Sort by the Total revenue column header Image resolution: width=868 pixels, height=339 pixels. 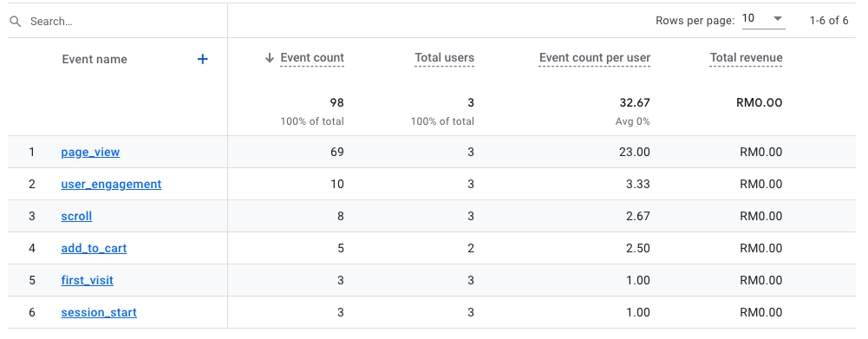(x=747, y=57)
